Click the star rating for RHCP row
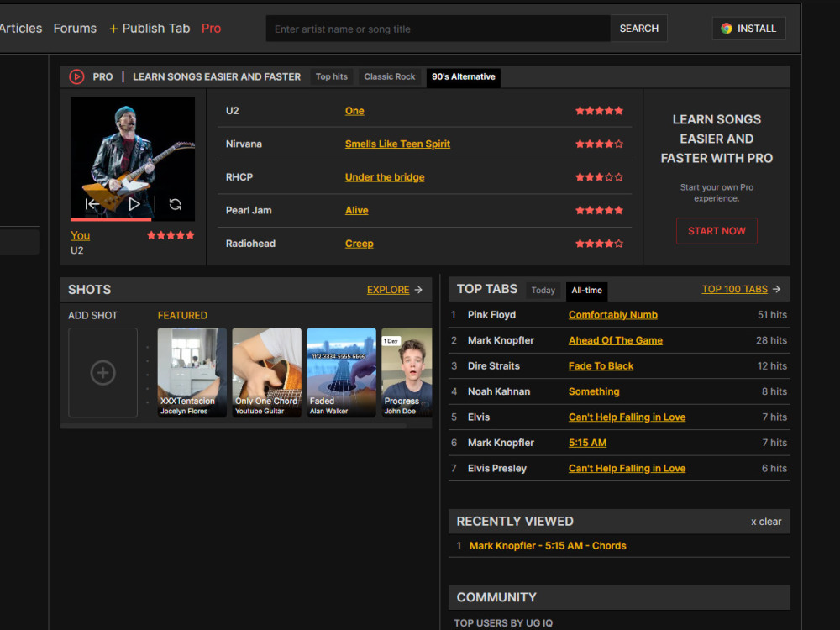Image resolution: width=840 pixels, height=630 pixels. (x=599, y=177)
